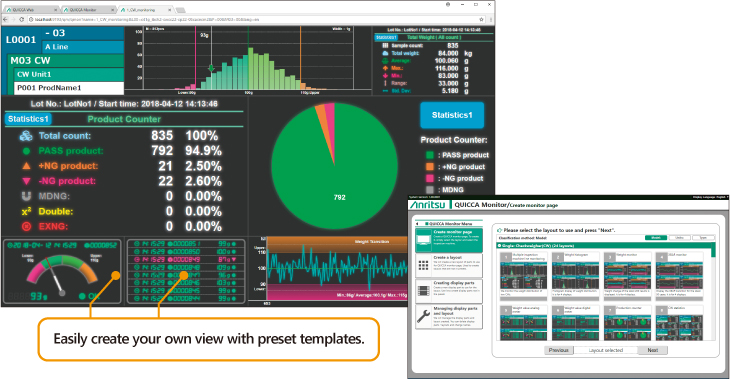Click the L0001 line header
This screenshot has height=379, width=730.
(21, 40)
